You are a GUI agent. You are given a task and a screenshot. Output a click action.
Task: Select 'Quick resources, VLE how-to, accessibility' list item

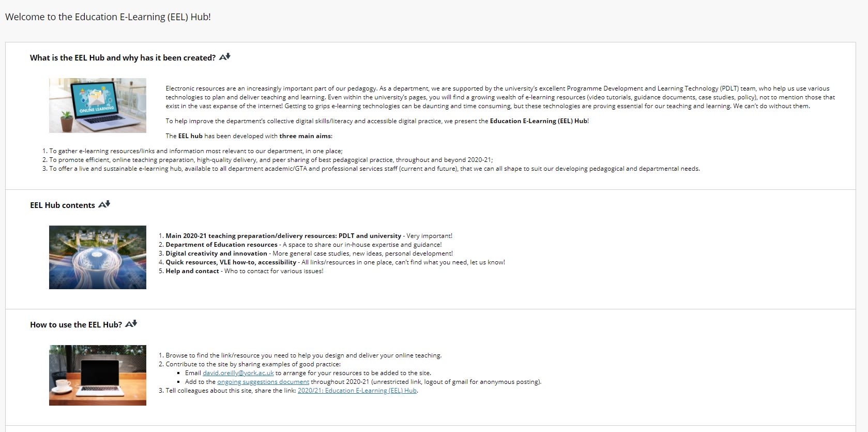(x=231, y=262)
